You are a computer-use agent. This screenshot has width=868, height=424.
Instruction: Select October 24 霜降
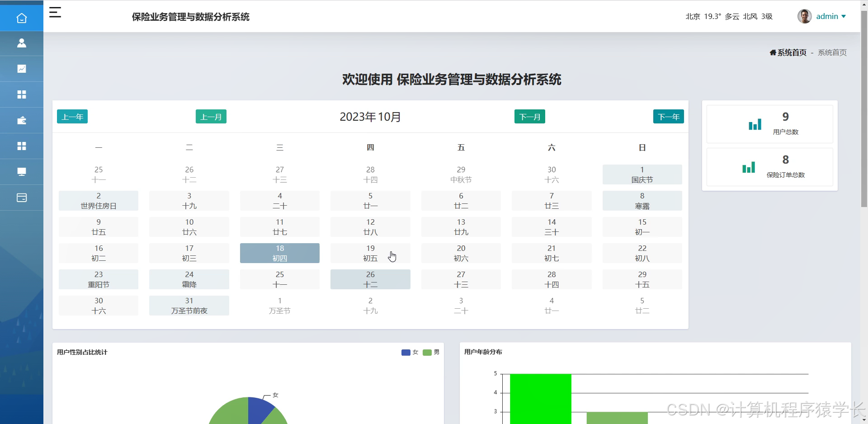coord(189,279)
